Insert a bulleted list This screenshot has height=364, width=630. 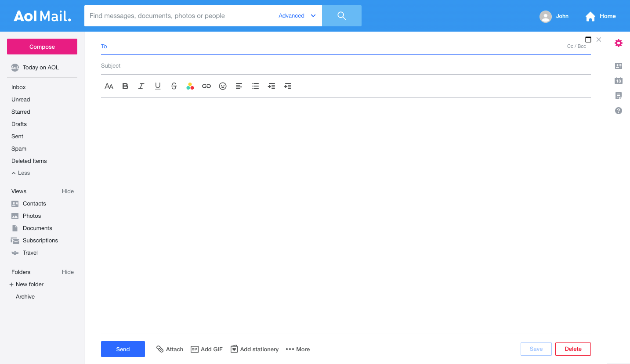tap(255, 86)
